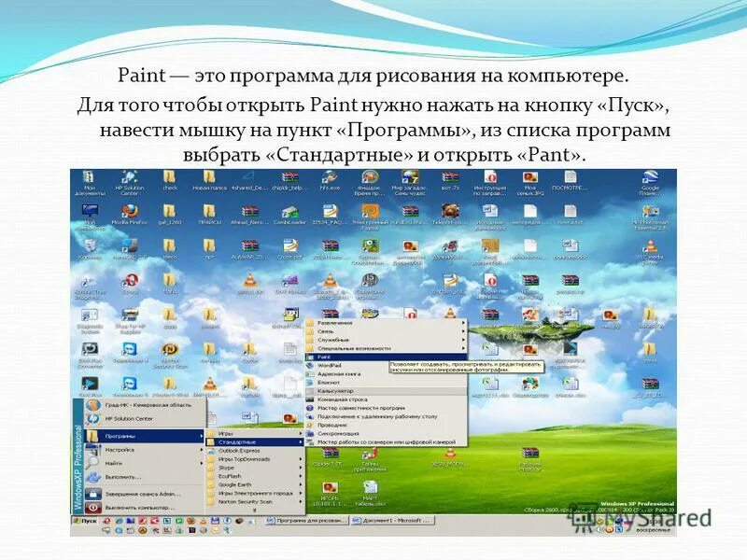
Task: Open Мастер совместимости программ entry
Action: tap(386, 408)
